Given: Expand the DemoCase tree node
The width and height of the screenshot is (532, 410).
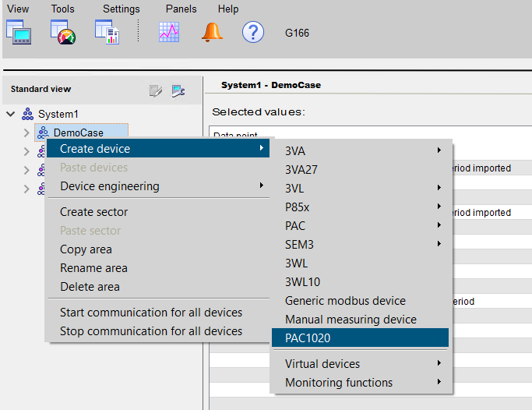Looking at the screenshot, I should pyautogui.click(x=26, y=133).
